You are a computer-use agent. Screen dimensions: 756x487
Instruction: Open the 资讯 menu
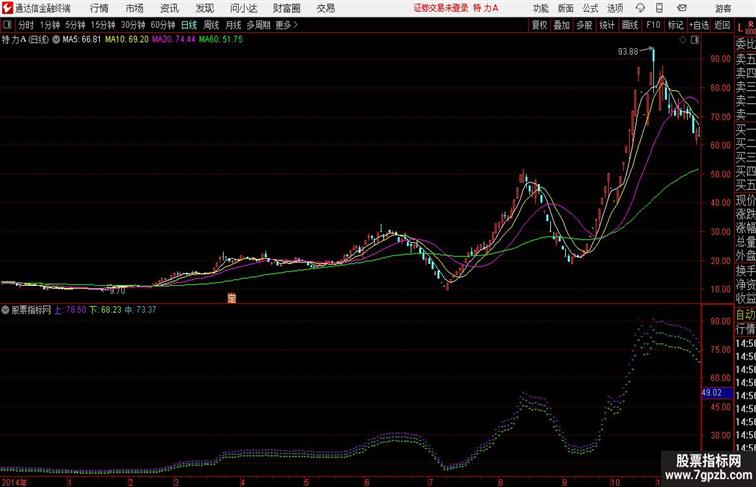click(x=169, y=8)
